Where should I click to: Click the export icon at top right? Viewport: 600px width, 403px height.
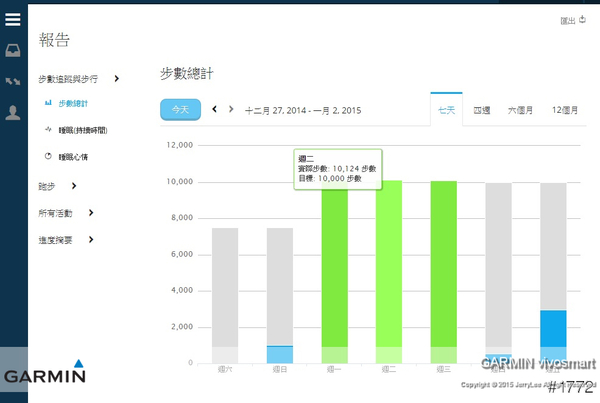pos(582,18)
